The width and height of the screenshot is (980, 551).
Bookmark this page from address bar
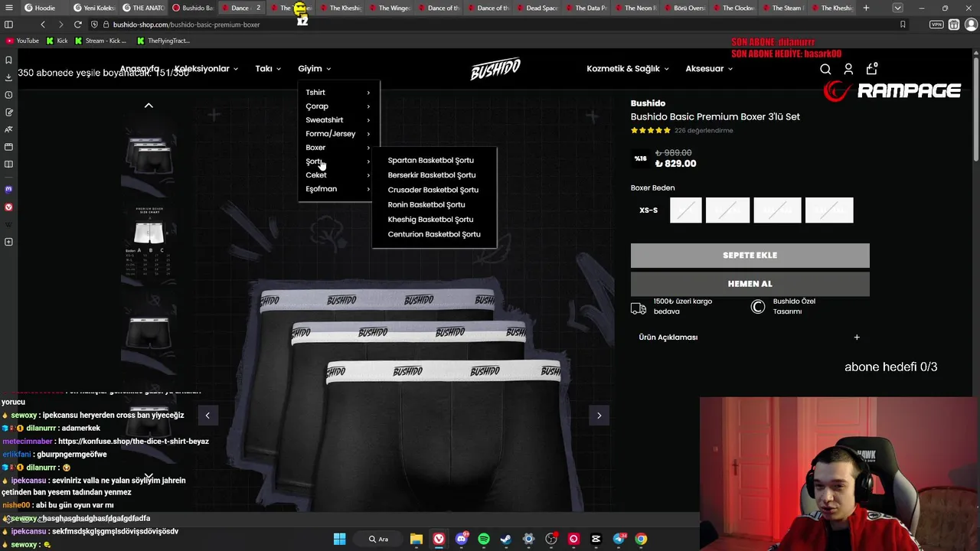(903, 24)
